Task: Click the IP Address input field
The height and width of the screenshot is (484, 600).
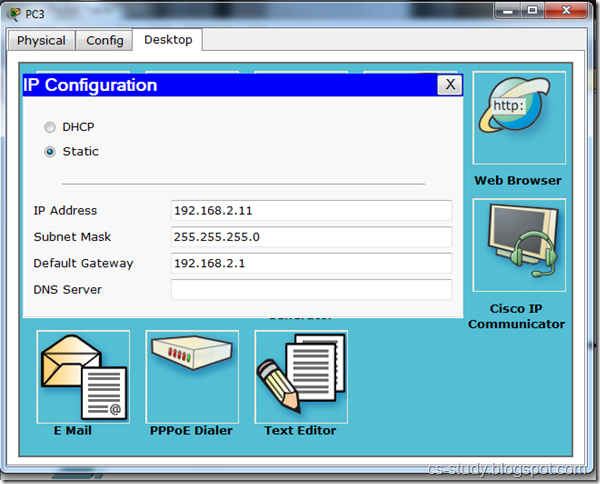Action: [311, 210]
